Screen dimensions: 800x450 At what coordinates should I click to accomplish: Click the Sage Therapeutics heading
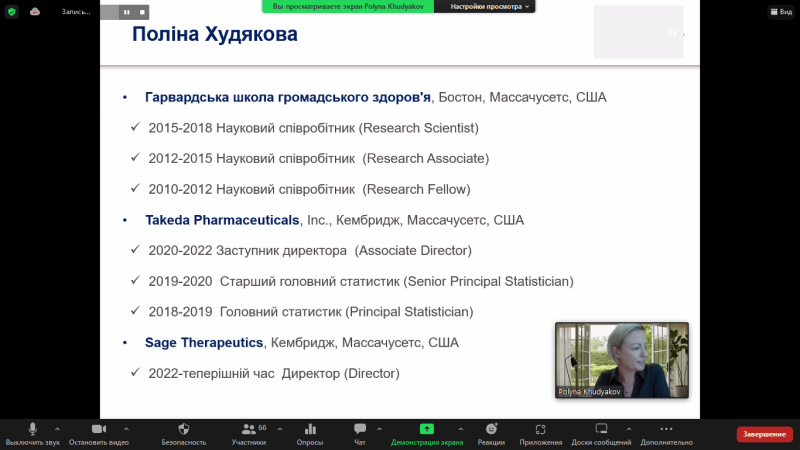[204, 342]
